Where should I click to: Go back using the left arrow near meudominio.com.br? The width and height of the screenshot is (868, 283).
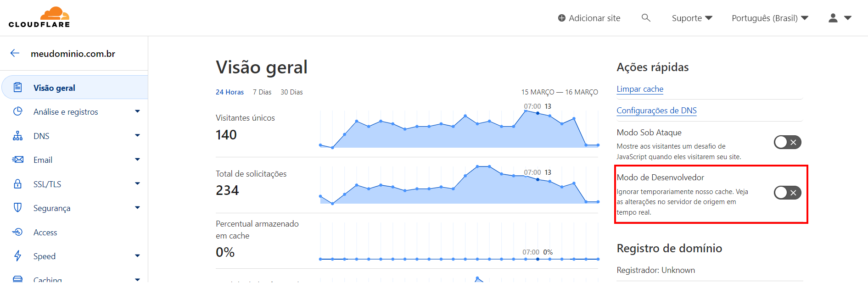tap(14, 53)
